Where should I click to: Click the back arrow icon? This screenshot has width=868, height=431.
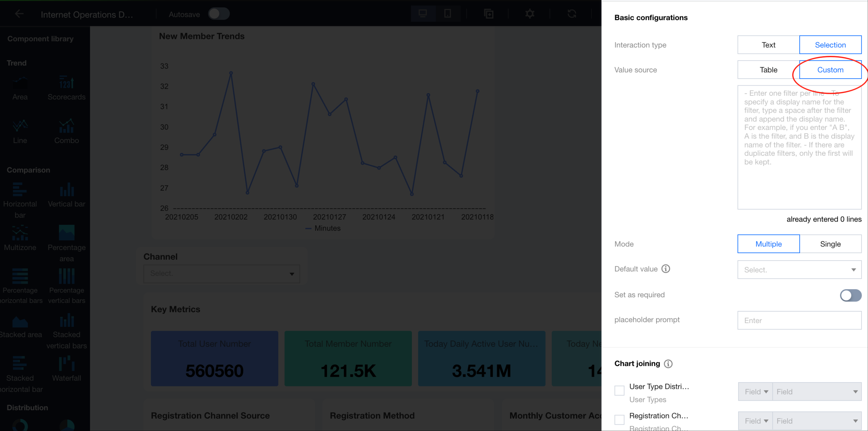[19, 14]
